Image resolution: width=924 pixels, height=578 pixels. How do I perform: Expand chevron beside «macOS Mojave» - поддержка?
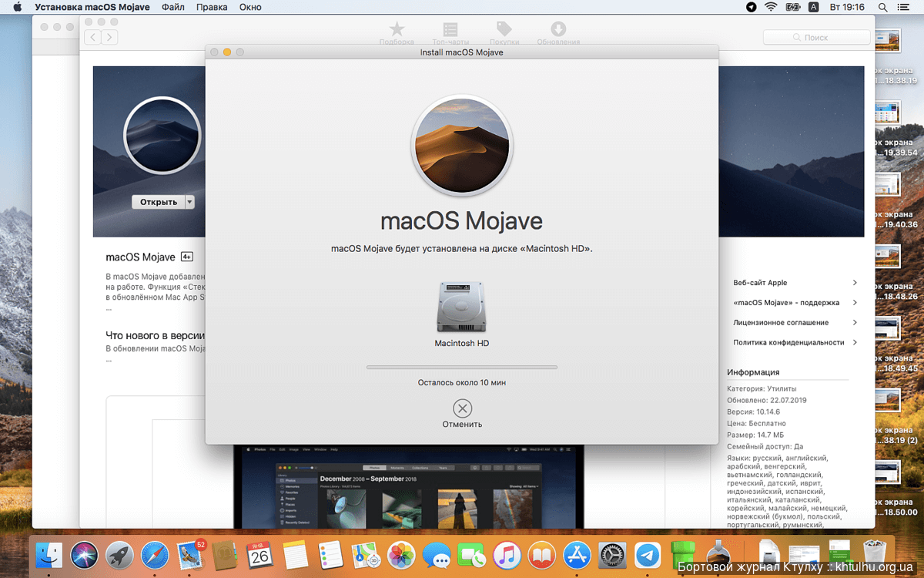(855, 303)
